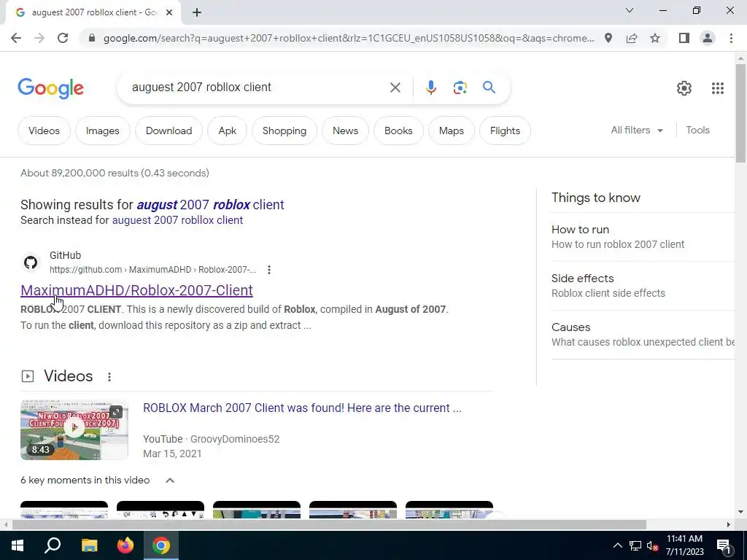Open MaximumADHD/Roblox-2007-Client link

(136, 290)
